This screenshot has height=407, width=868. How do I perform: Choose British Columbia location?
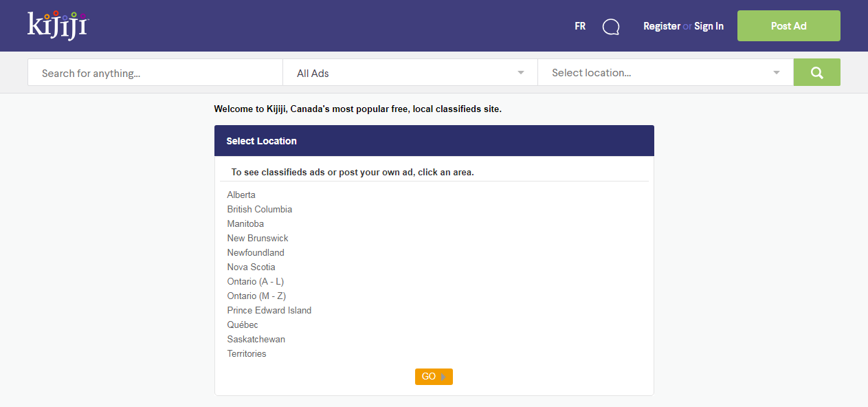click(x=260, y=209)
